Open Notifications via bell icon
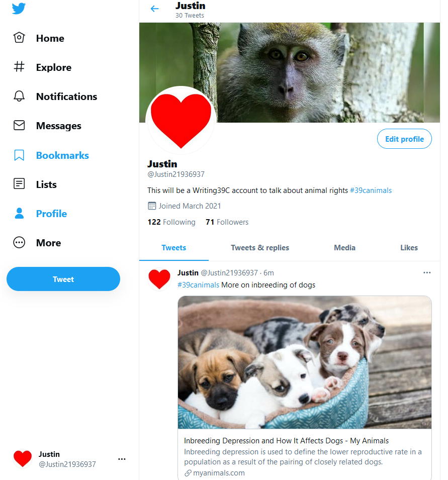 (19, 96)
